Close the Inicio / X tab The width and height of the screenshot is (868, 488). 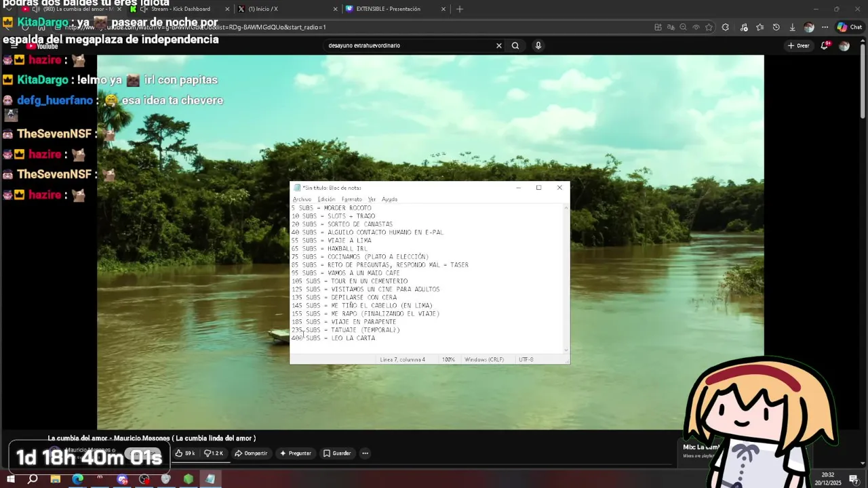[335, 9]
